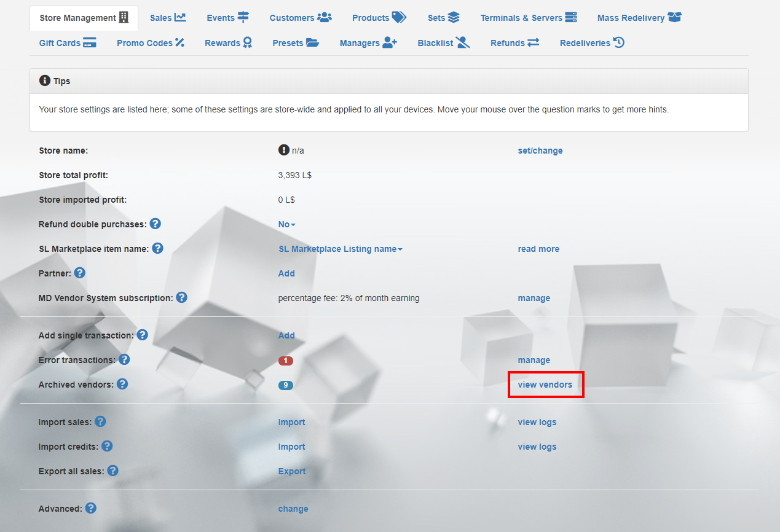
Task: Click manage for Error transactions
Action: [x=534, y=360]
